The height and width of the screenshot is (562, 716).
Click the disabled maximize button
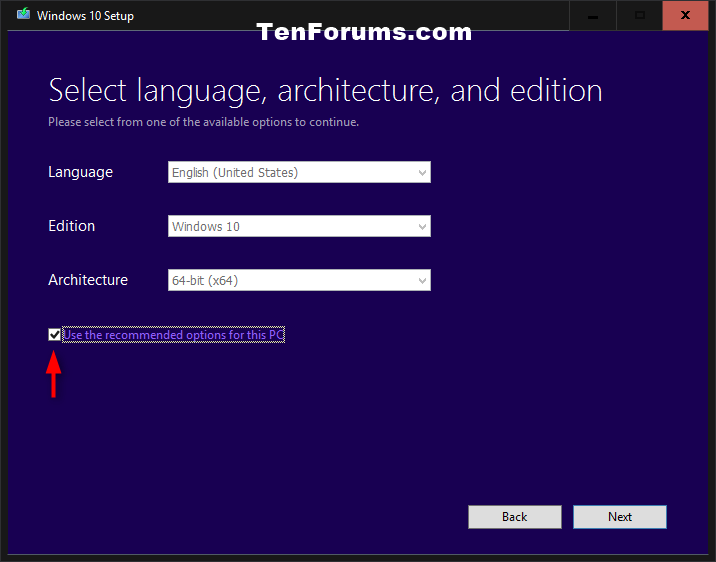pyautogui.click(x=639, y=16)
